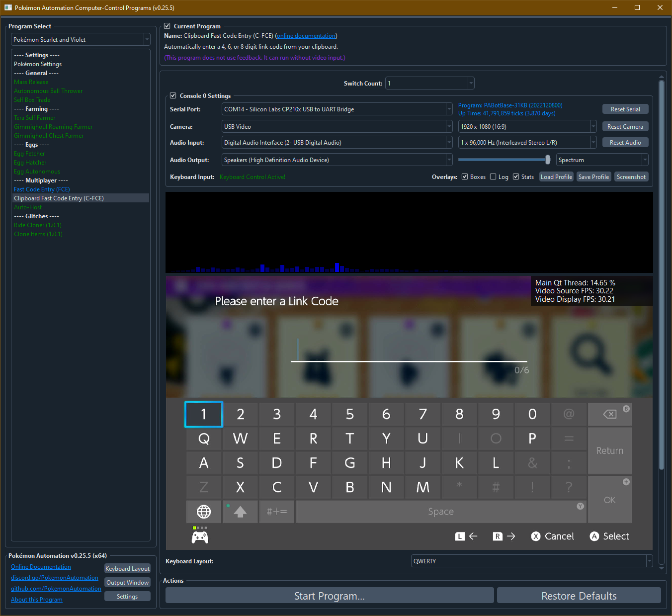The image size is (672, 616).
Task: Click the Start Program button
Action: point(329,596)
